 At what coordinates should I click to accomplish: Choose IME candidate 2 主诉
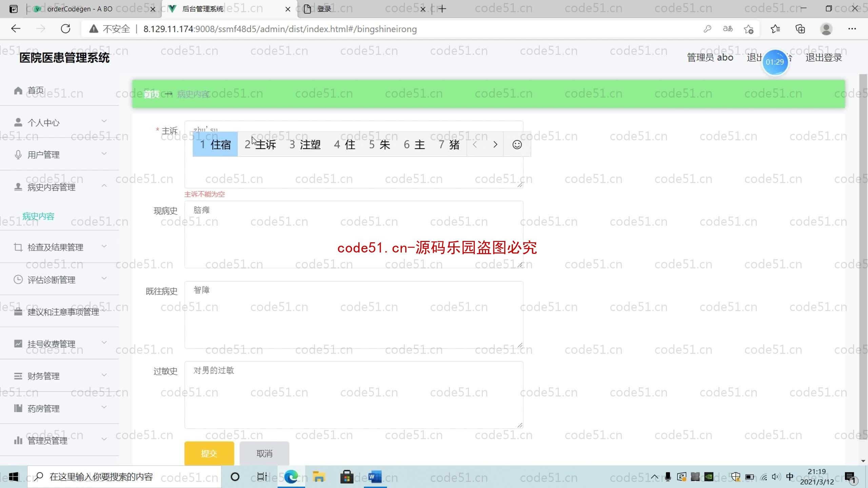[x=260, y=145]
